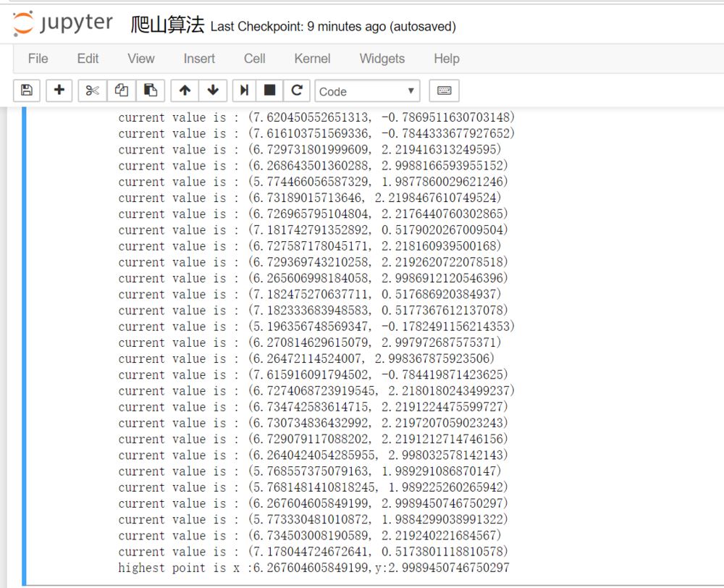Cut selected cells with scissors icon
724x588 pixels.
[x=93, y=90]
